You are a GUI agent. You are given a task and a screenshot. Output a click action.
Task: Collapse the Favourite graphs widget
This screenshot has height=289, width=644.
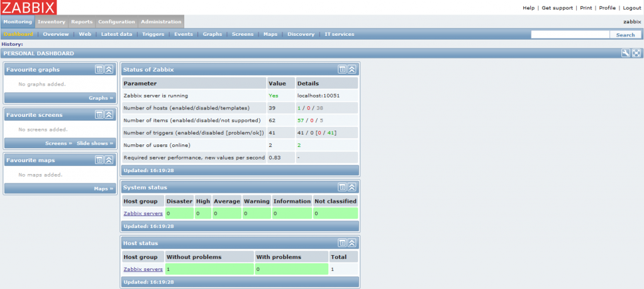109,69
